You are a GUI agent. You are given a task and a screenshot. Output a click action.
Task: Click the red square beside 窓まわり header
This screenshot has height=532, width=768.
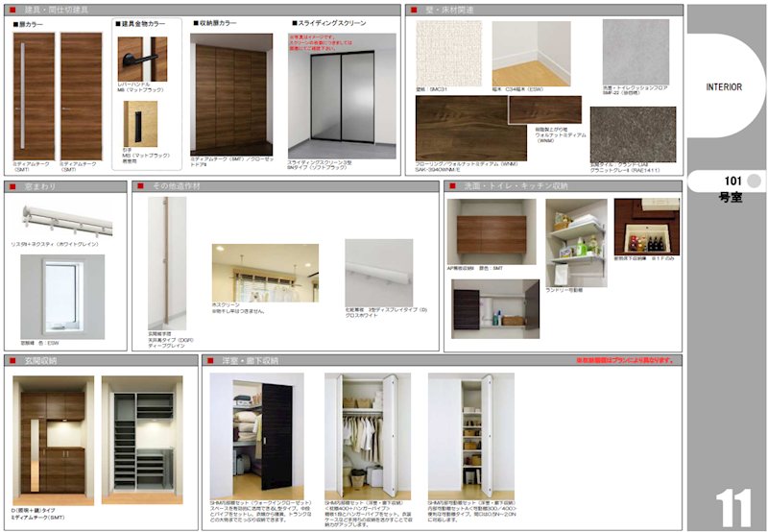[x=12, y=186]
